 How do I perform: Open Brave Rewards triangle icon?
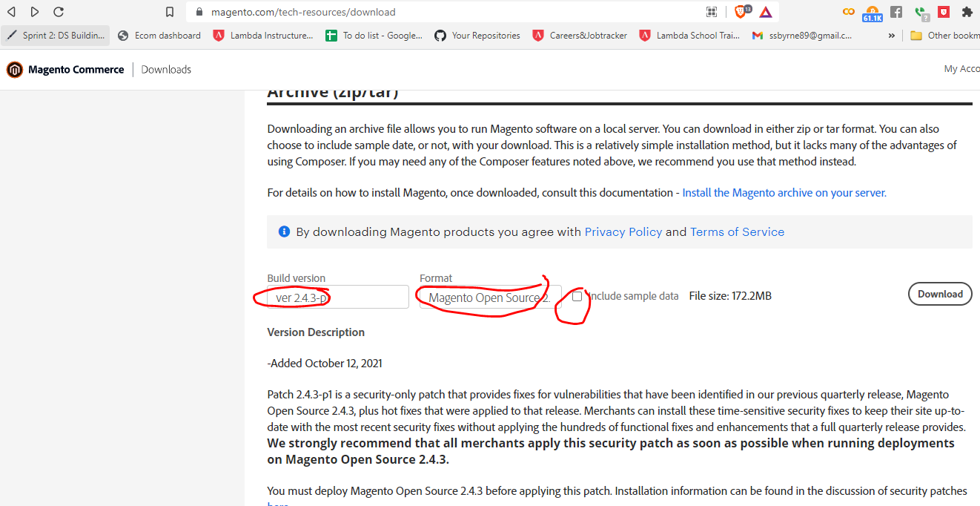pos(765,12)
